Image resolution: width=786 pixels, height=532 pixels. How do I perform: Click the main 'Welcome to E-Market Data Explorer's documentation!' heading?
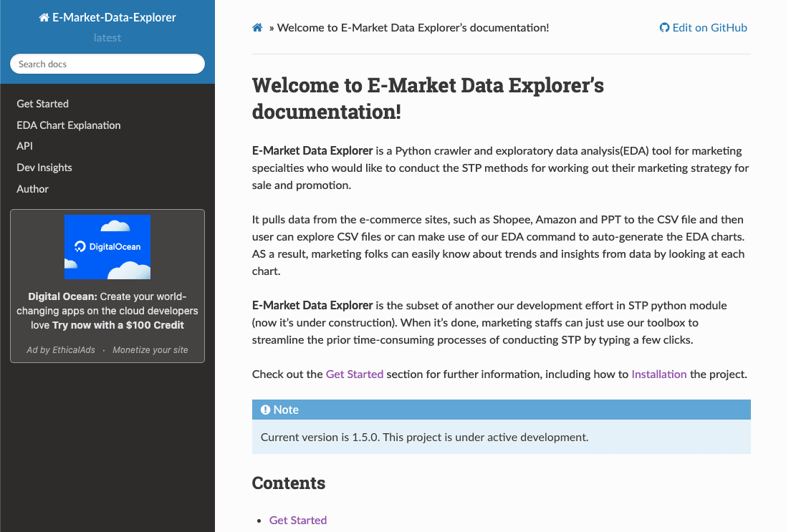[428, 98]
